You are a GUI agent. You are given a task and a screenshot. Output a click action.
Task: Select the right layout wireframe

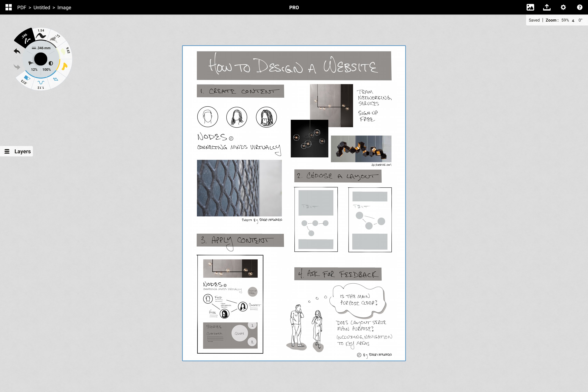(370, 220)
